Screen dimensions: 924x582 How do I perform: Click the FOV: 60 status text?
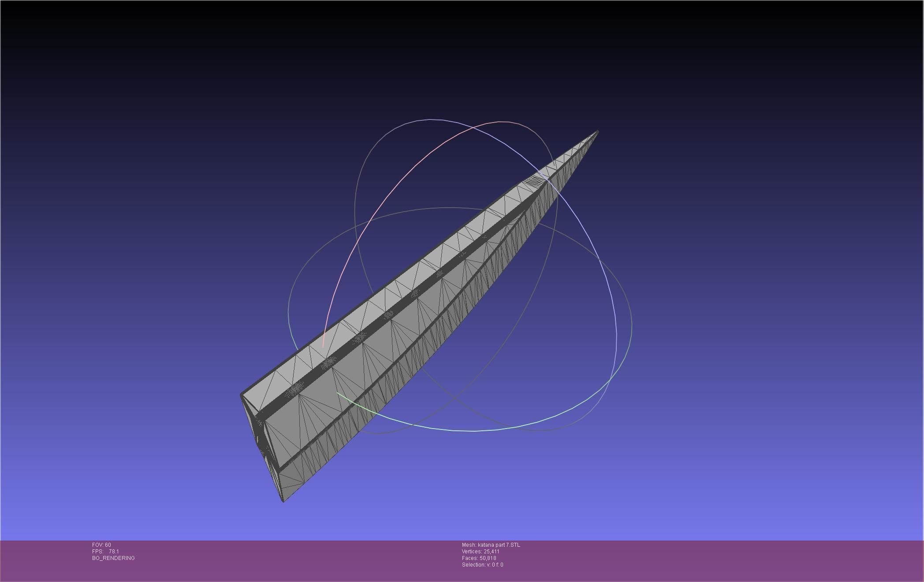coord(101,545)
